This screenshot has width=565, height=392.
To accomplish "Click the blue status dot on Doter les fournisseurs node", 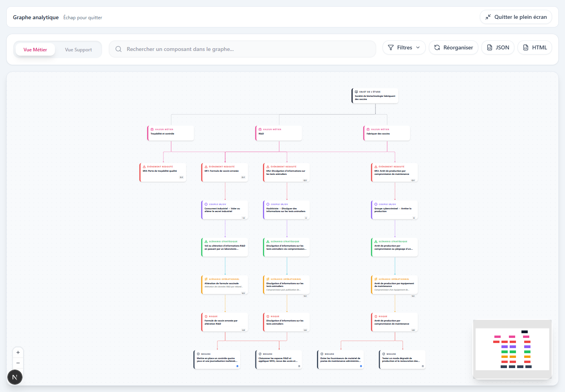I will pos(361,366).
